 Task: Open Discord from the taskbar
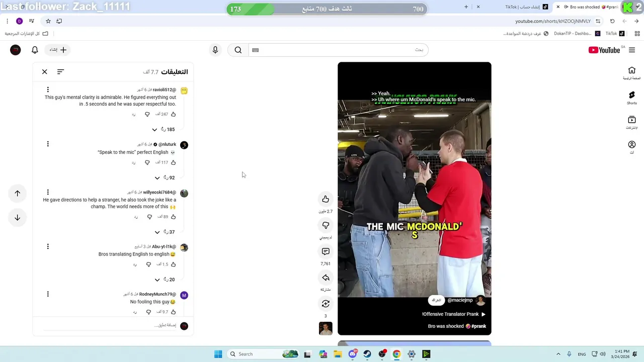(353, 354)
